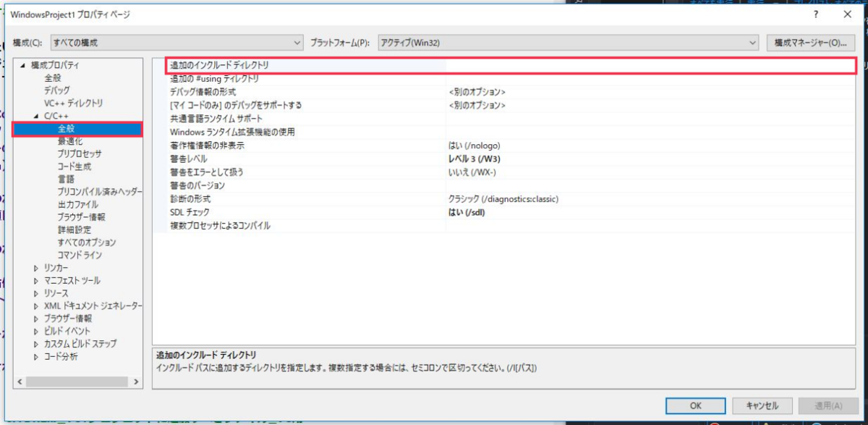The image size is (868, 425).
Task: Select the 警告のバージョン row
Action: 511,185
